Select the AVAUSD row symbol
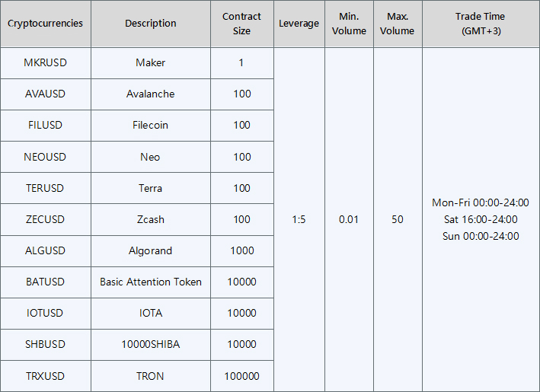The width and height of the screenshot is (540, 392). 45,94
